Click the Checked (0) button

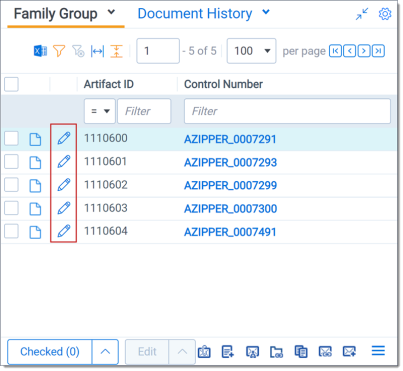pos(50,352)
